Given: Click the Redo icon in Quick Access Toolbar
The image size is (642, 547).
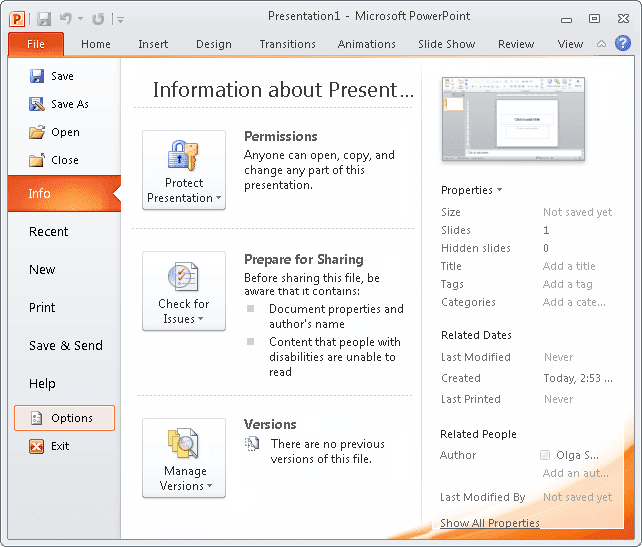Looking at the screenshot, I should point(98,19).
